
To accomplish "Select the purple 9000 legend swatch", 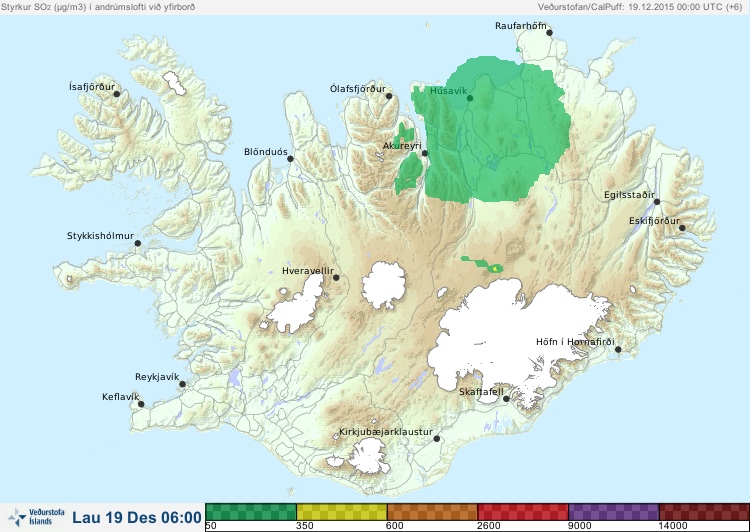I will (x=614, y=512).
